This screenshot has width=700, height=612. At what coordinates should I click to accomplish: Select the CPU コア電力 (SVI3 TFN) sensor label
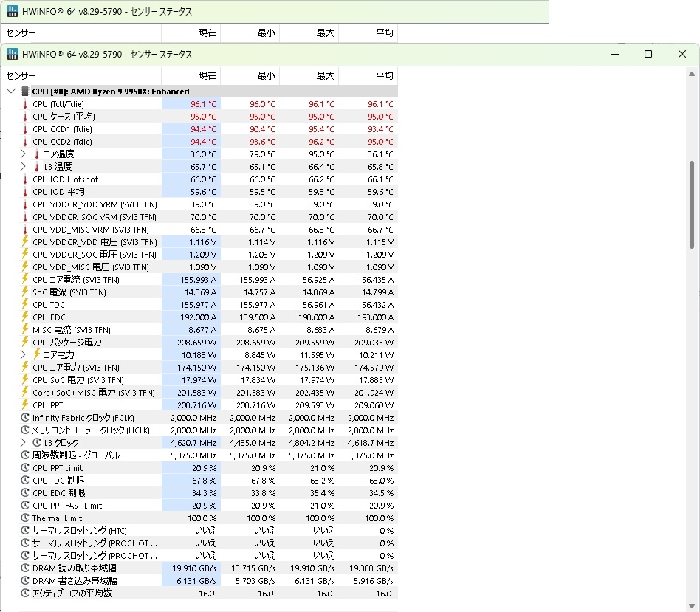click(76, 368)
